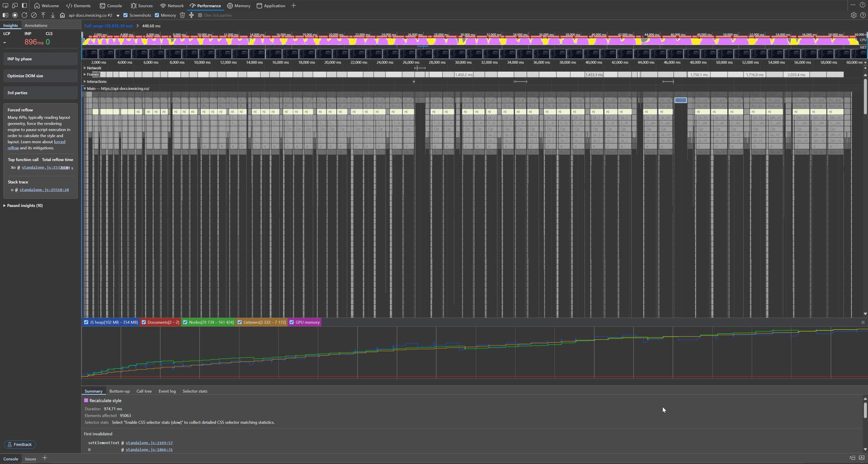The width and height of the screenshot is (868, 464).
Task: Click close drawer icon at bottom right
Action: 862,458
